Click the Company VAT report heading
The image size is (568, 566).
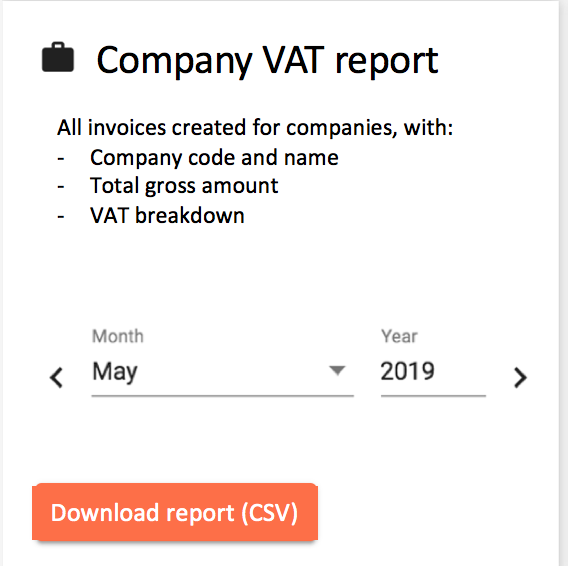[267, 61]
